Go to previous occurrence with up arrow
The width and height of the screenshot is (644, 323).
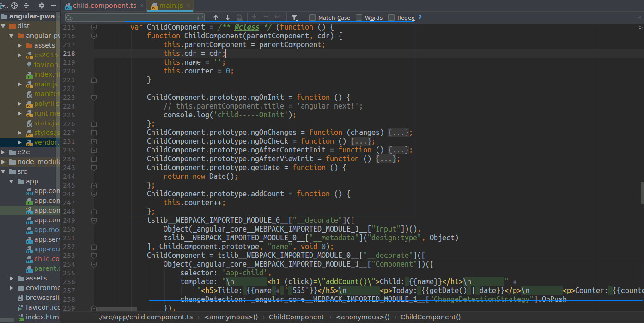point(215,18)
